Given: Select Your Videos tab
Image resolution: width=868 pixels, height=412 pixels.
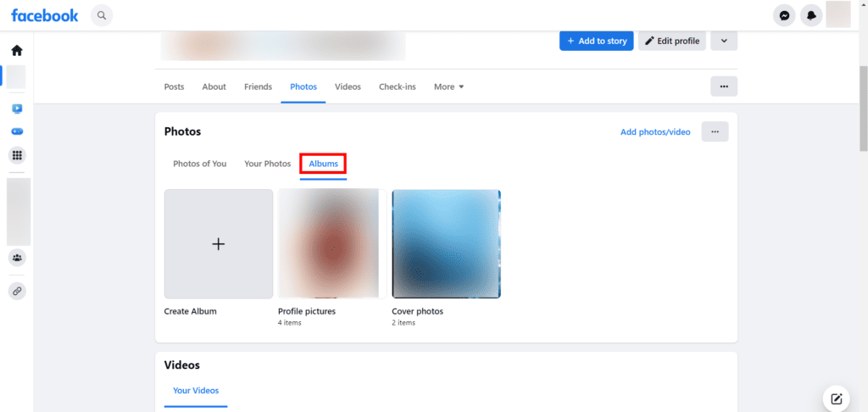Looking at the screenshot, I should pyautogui.click(x=196, y=391).
